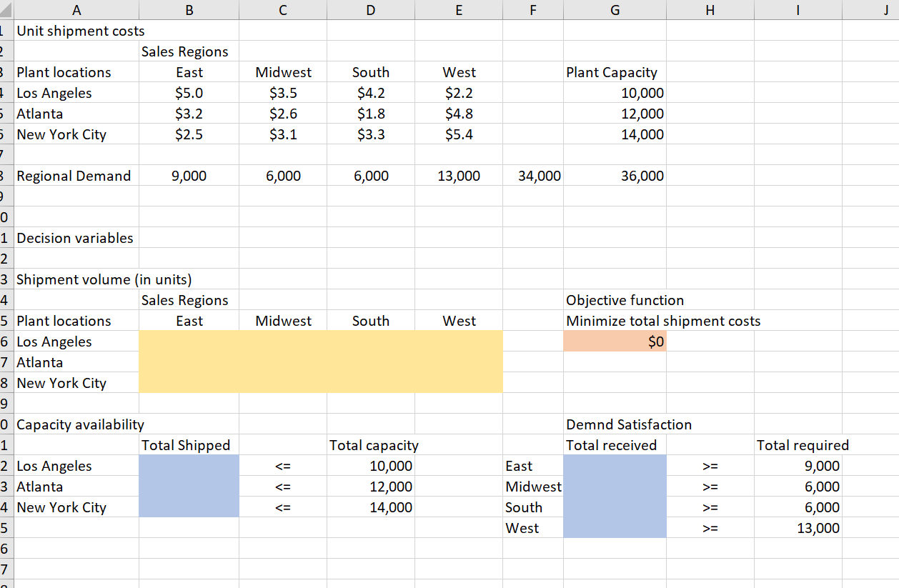
Task: Click the "Total capacity" header cell
Action: tap(370, 446)
